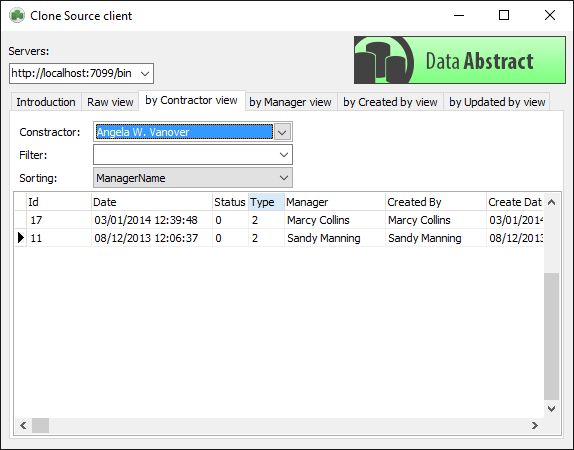Close the Clone Source client window

coord(549,15)
